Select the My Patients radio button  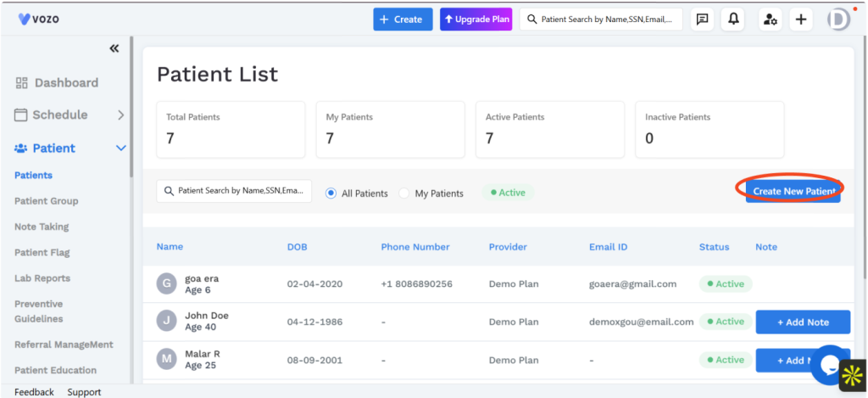click(404, 193)
